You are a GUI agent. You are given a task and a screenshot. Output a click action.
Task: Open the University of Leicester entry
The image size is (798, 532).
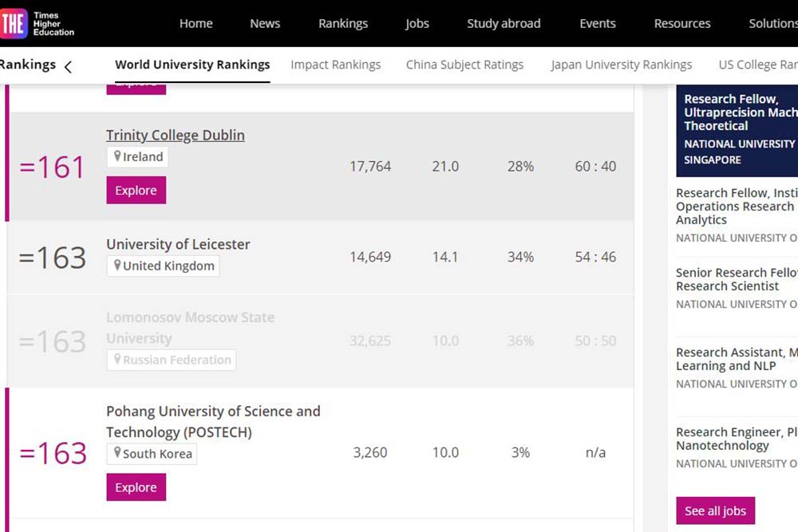[178, 244]
